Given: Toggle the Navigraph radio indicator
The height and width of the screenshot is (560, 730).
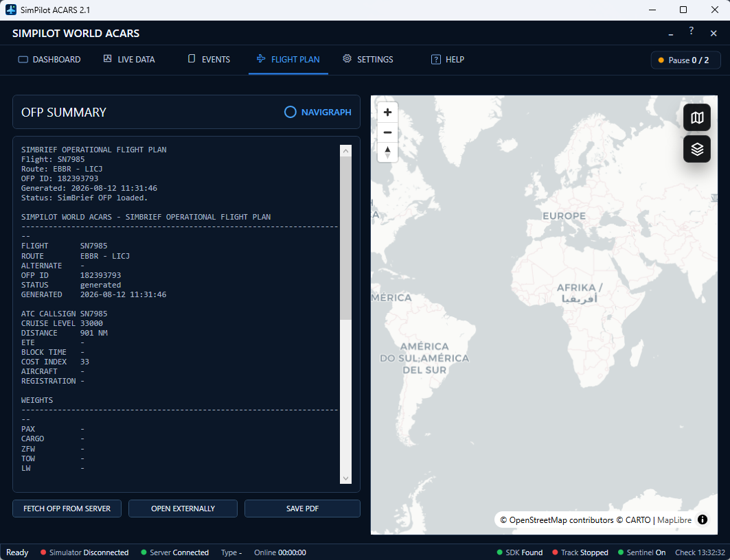Looking at the screenshot, I should click(290, 112).
